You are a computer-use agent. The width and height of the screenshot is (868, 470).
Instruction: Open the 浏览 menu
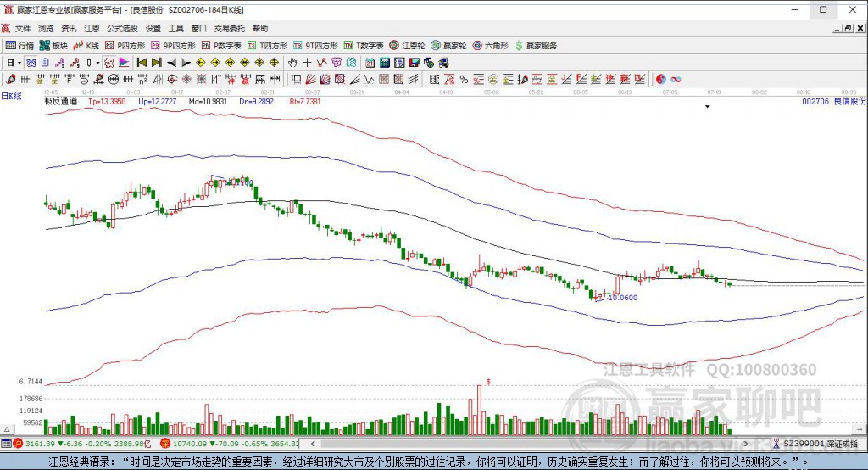tap(46, 28)
